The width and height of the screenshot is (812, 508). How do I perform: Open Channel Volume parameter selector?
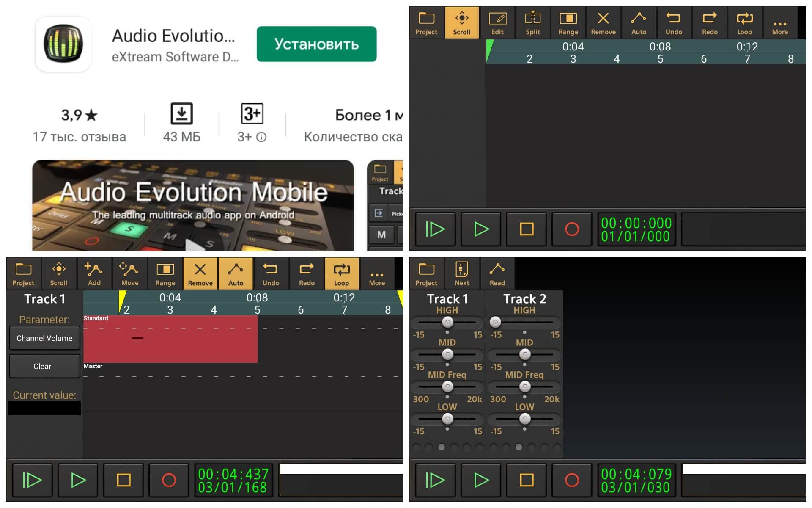[44, 338]
